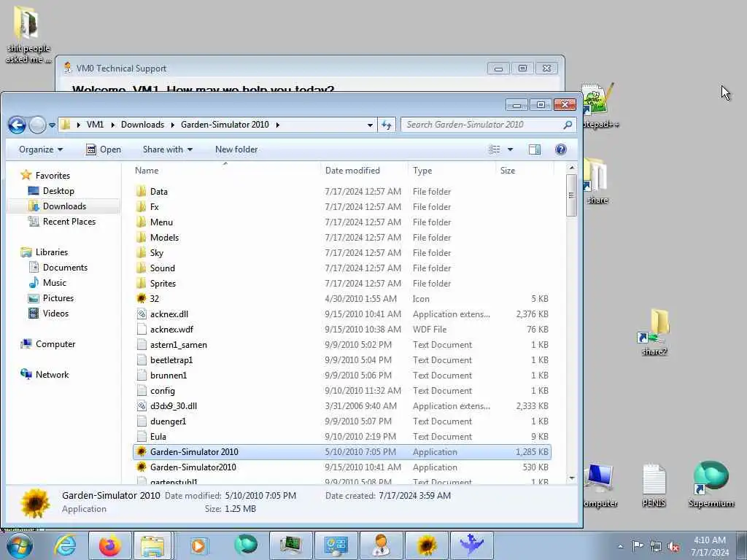Image resolution: width=747 pixels, height=560 pixels.
Task: Click the New folder button
Action: [236, 149]
